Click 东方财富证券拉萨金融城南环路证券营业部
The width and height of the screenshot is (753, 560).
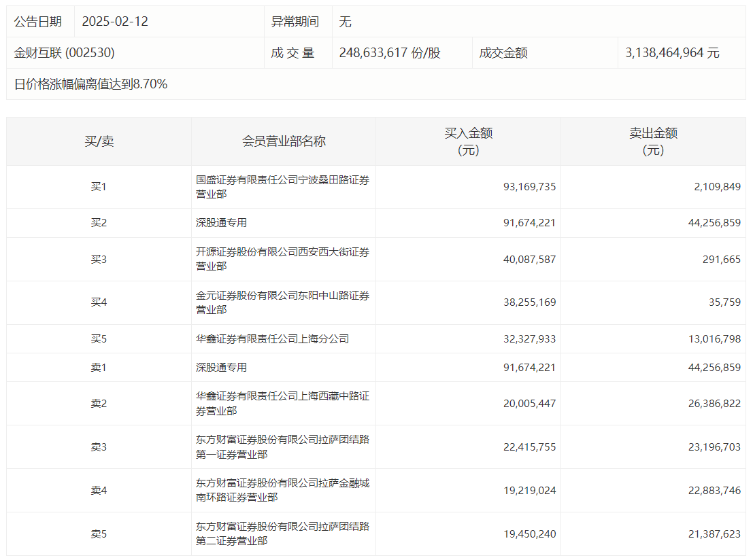[282, 491]
